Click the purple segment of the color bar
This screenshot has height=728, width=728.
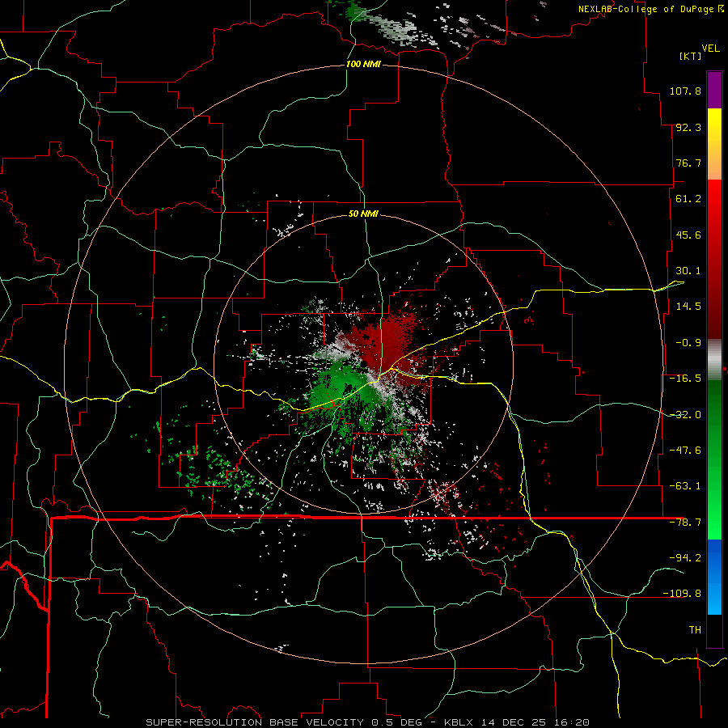(714, 90)
